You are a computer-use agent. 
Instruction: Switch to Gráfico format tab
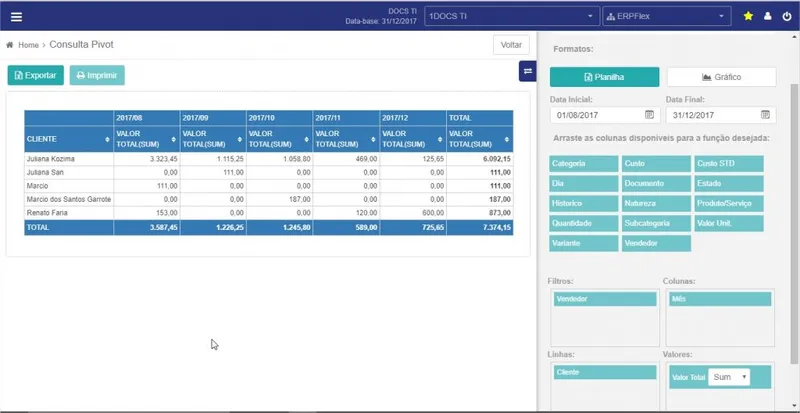tap(721, 77)
